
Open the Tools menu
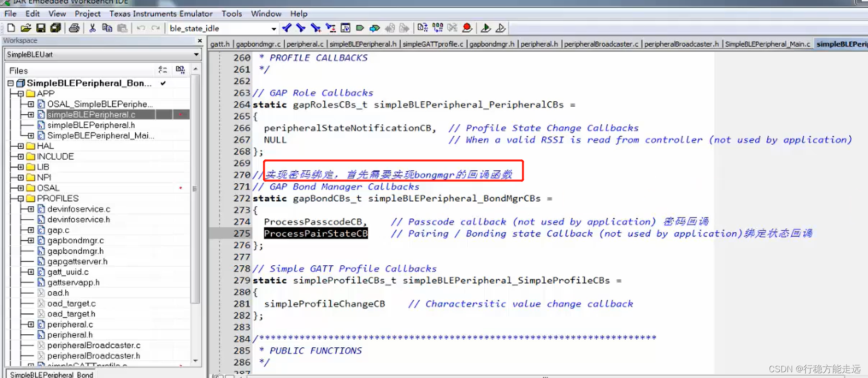tap(232, 14)
